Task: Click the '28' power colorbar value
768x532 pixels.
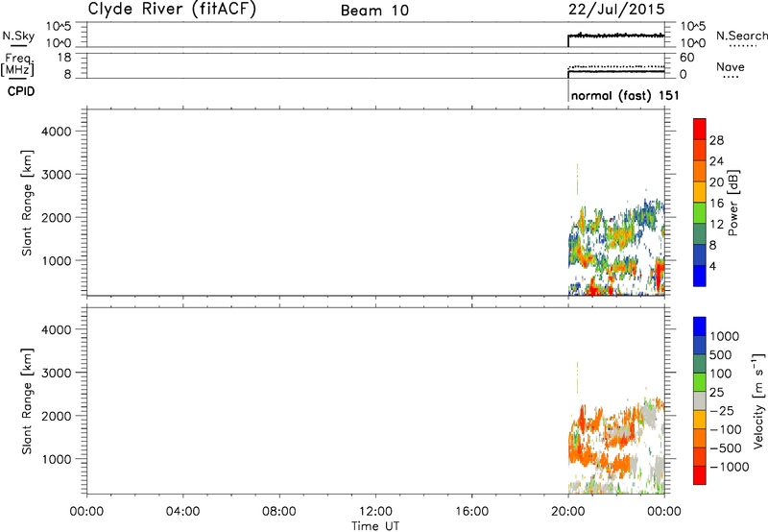Action: click(716, 140)
